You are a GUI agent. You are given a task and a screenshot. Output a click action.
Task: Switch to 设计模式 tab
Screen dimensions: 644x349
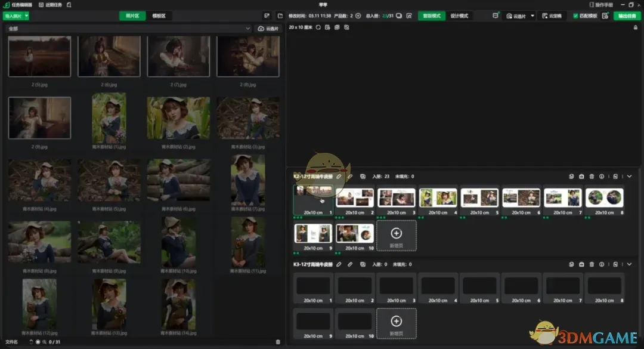(x=459, y=16)
